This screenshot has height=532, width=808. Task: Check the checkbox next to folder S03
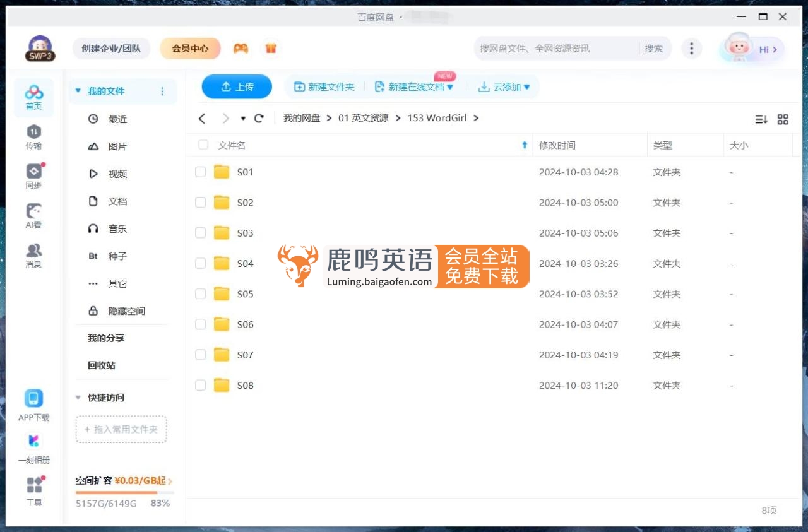(200, 232)
